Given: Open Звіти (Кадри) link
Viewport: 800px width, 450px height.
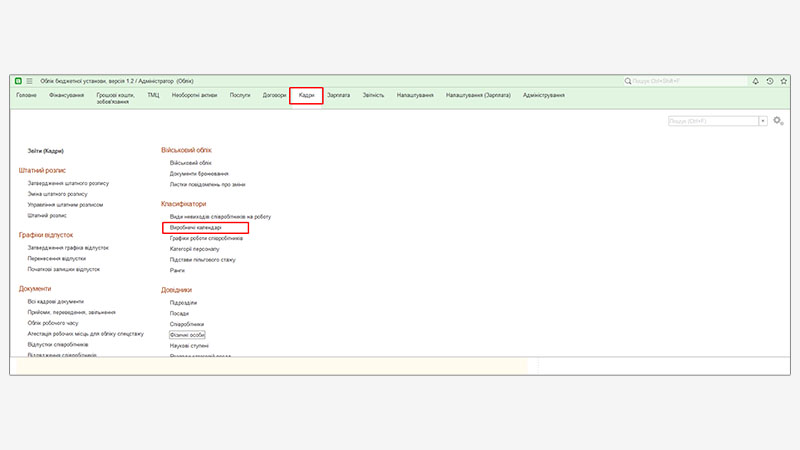Looking at the screenshot, I should click(x=47, y=150).
